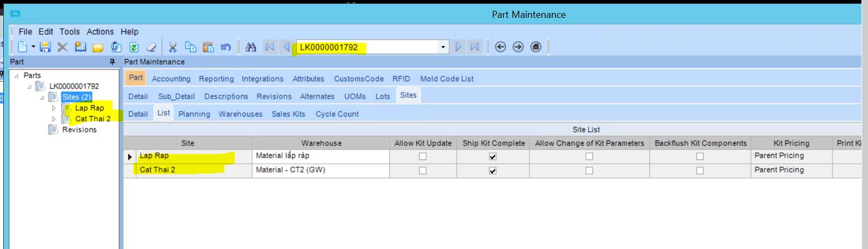
Task: Expand the Cat Thai 2 tree node
Action: (54, 119)
